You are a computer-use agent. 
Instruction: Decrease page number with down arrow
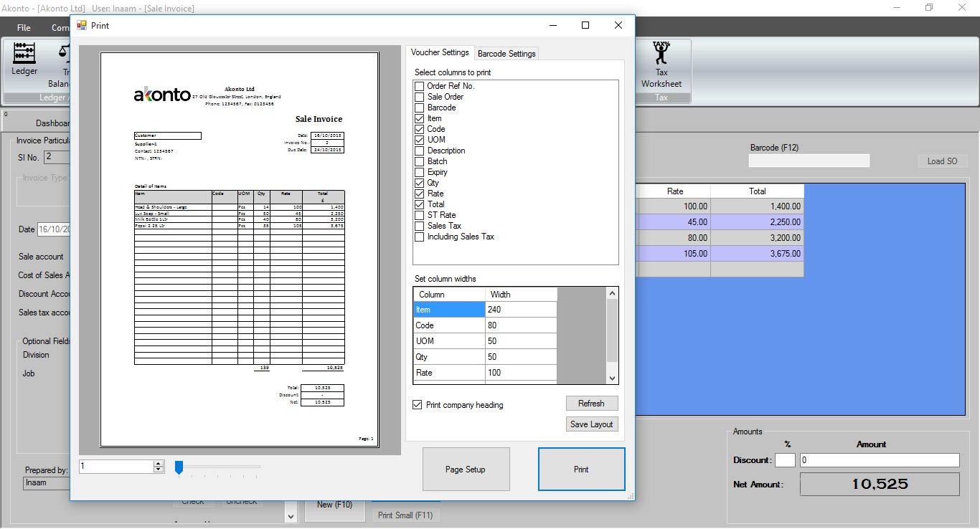(159, 470)
